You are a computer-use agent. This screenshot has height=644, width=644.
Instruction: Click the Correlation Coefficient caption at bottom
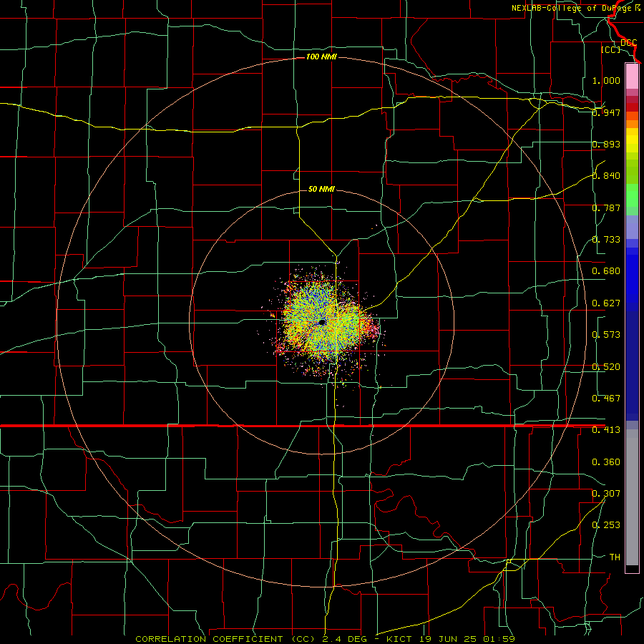(326, 639)
